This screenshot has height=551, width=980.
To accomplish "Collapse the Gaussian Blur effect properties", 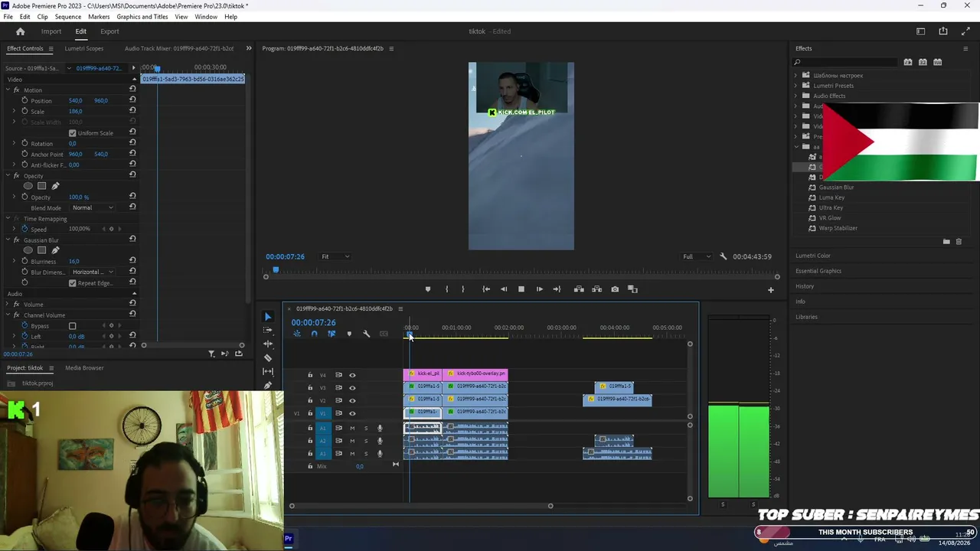I will coord(8,240).
